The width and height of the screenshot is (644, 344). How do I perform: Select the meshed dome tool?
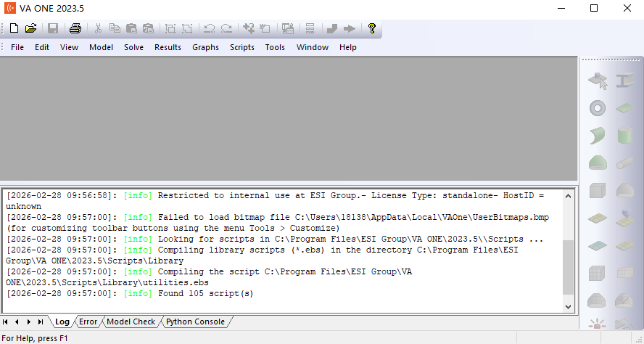598,300
